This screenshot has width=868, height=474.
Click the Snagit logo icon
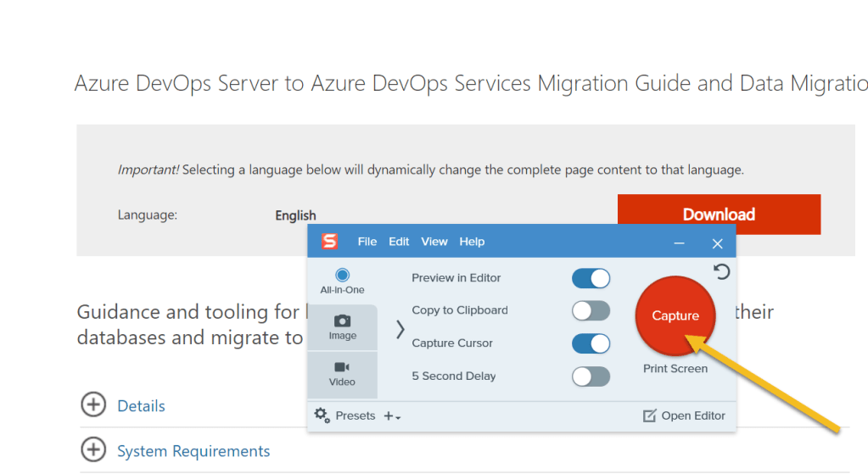tap(330, 241)
